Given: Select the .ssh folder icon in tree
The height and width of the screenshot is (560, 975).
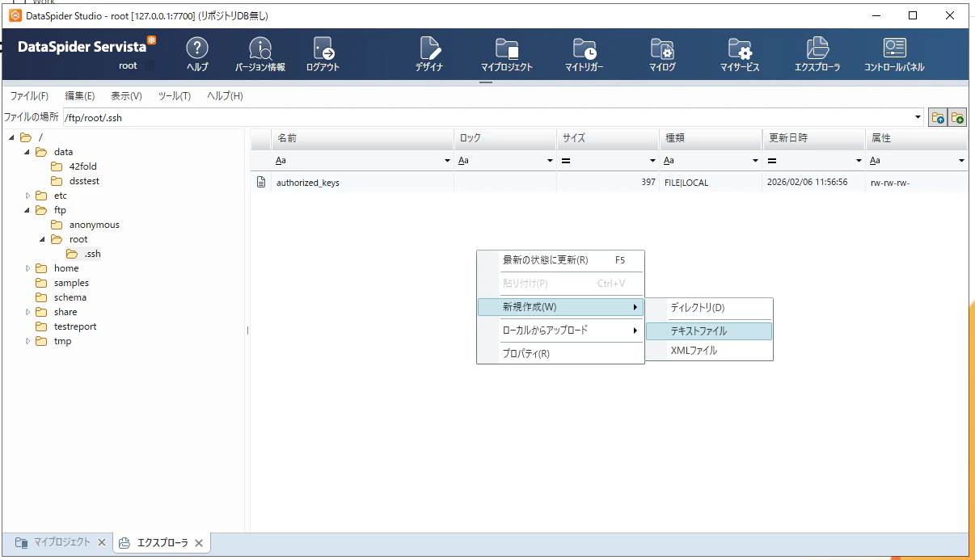Looking at the screenshot, I should [x=72, y=254].
